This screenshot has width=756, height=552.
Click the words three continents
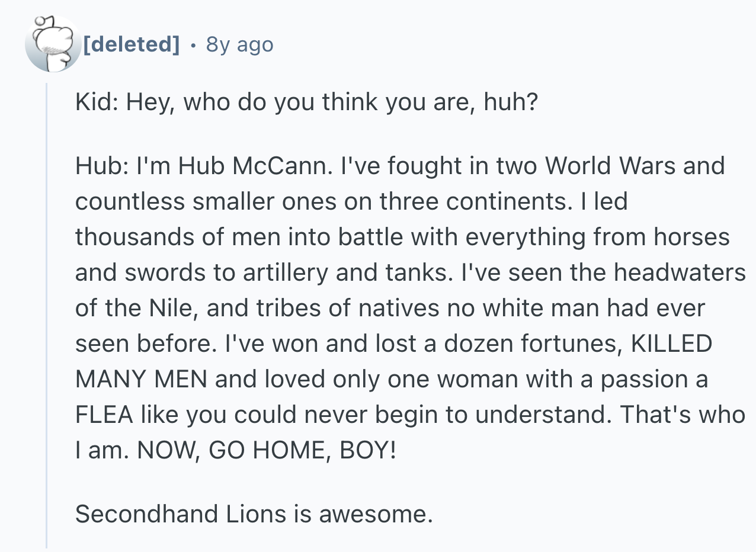(473, 201)
